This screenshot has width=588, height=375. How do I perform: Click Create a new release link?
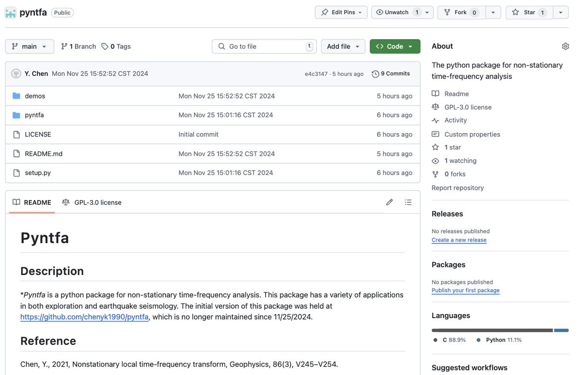(459, 240)
